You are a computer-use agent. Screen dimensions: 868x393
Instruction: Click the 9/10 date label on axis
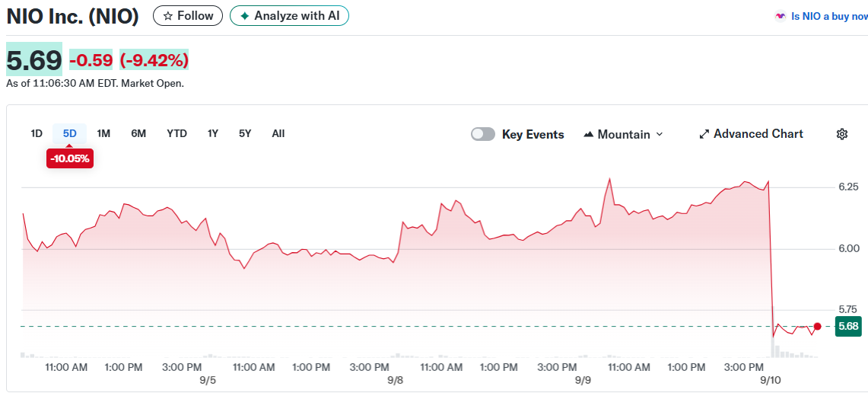770,380
